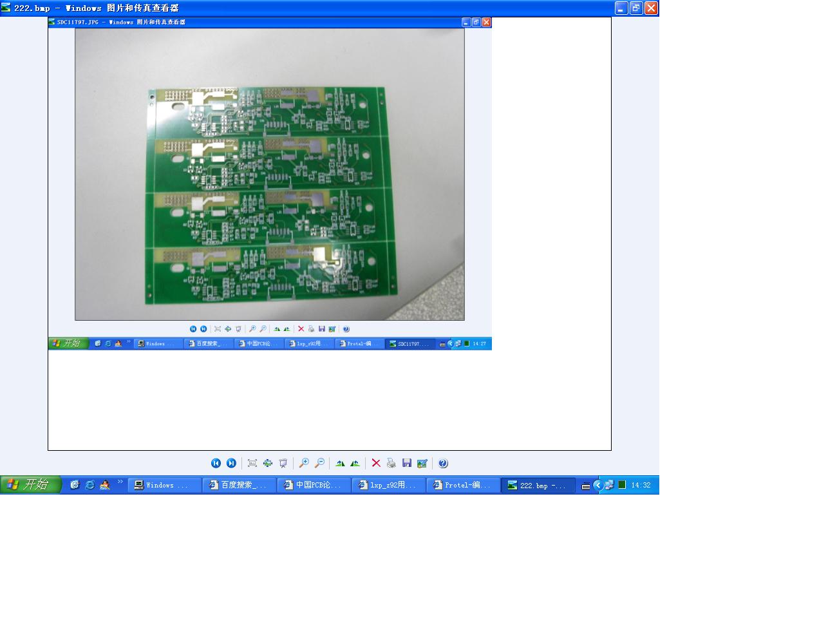
Task: Click the 14:32 system clock
Action: click(x=641, y=486)
